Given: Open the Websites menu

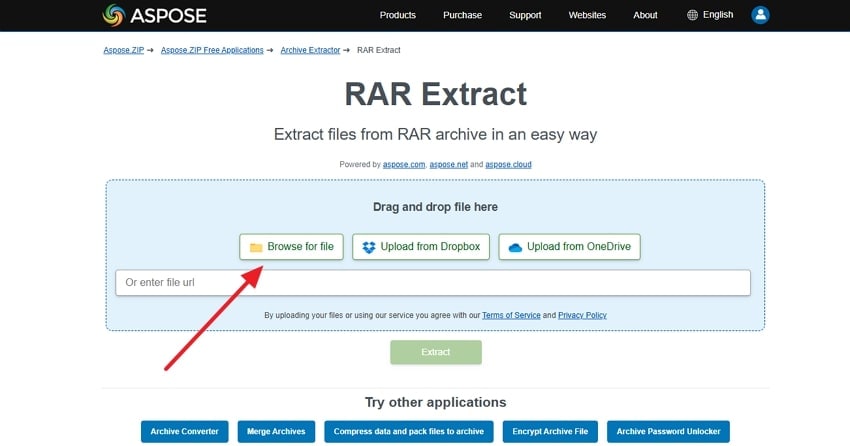Looking at the screenshot, I should tap(587, 15).
